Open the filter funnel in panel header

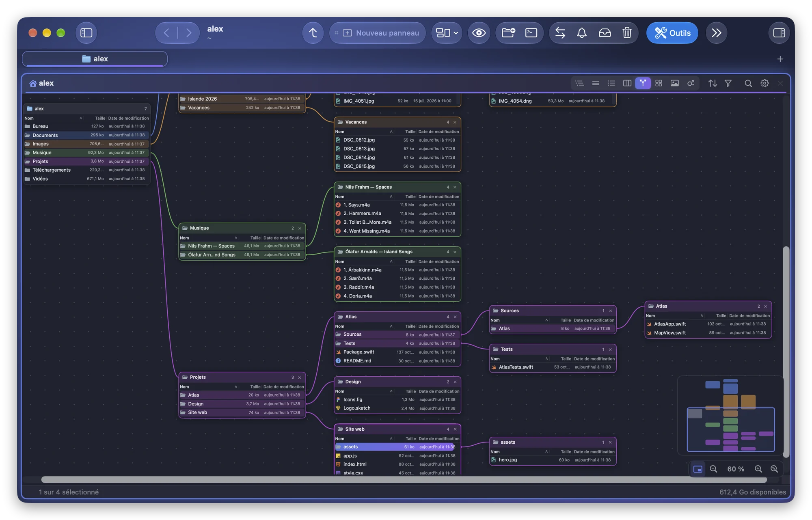pos(728,83)
